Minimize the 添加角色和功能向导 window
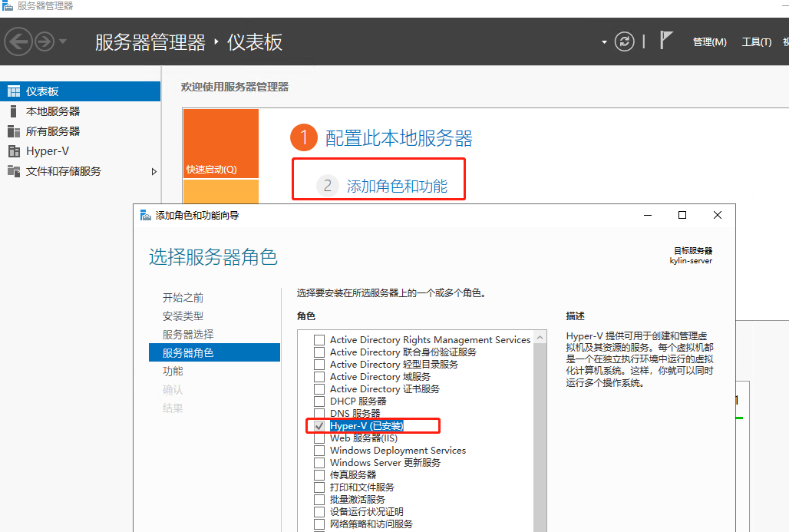789x532 pixels. (648, 216)
